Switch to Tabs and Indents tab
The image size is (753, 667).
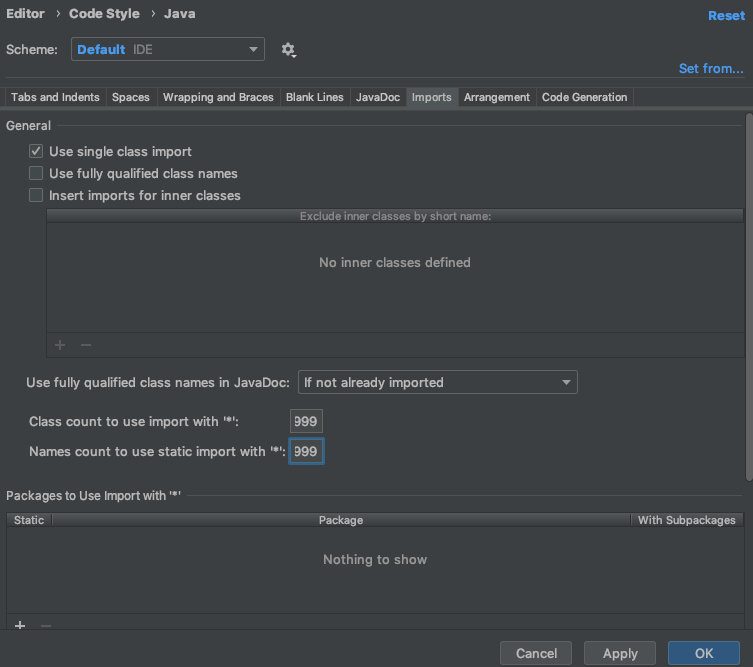pos(55,97)
